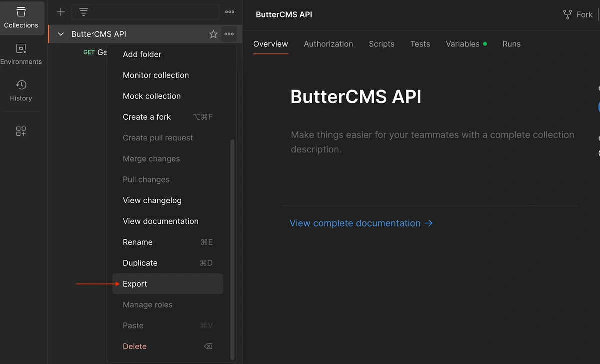Viewport: 600px width, 364px height.
Task: Click the ButterCMS API title in header
Action: point(284,14)
